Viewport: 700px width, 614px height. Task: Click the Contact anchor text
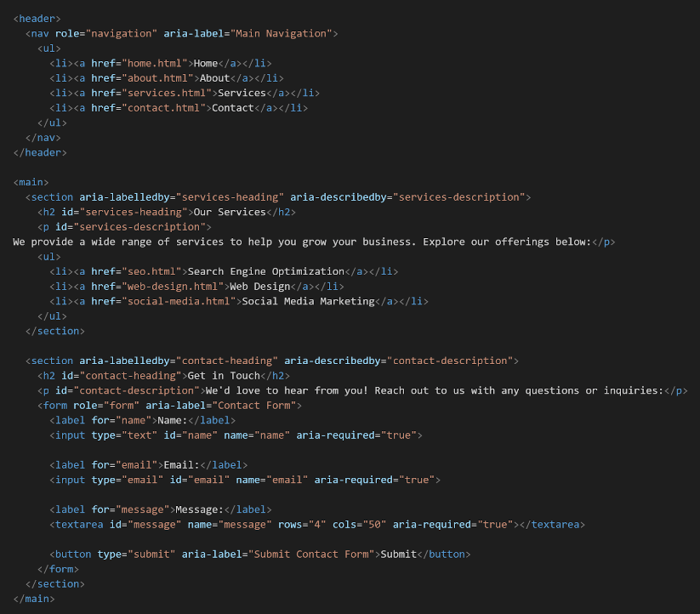click(232, 108)
